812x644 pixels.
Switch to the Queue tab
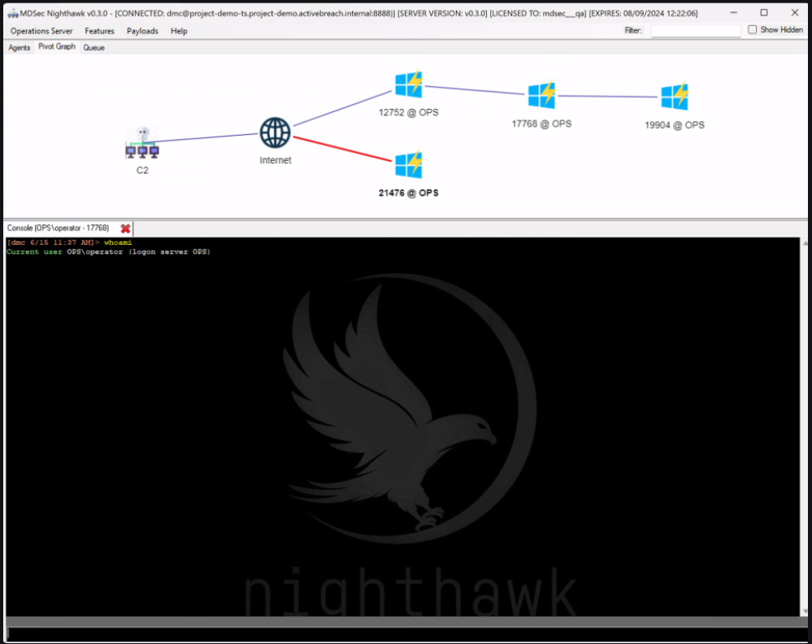pyautogui.click(x=93, y=48)
